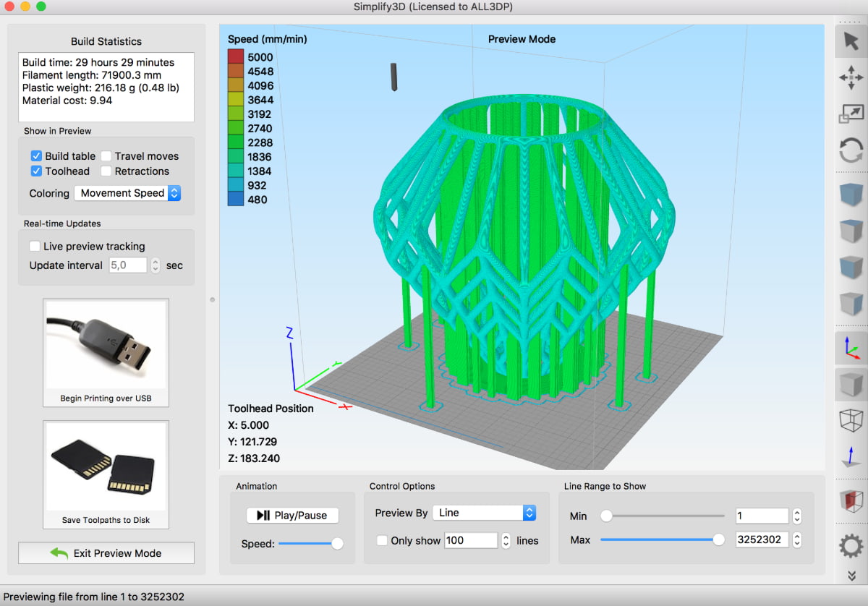Click the Update interval stepper arrows
The height and width of the screenshot is (606, 868).
click(156, 265)
